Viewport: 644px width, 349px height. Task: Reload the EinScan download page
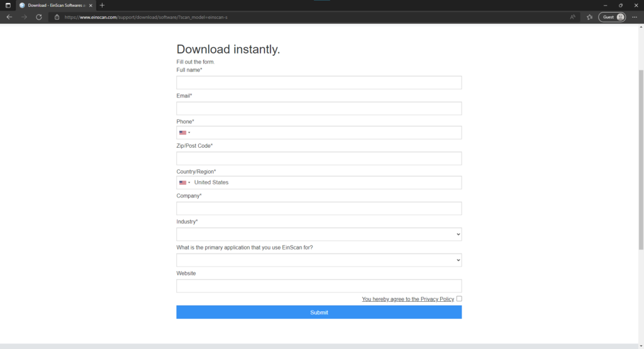tap(38, 17)
